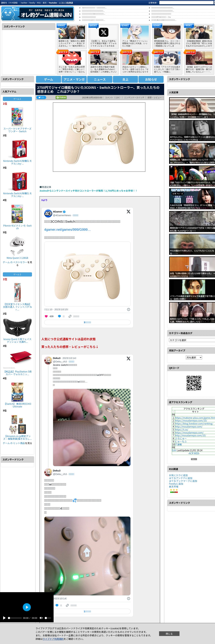
Task: Open the 199RT 飯塚幸三 article thumbnail
Action: click(x=72, y=32)
